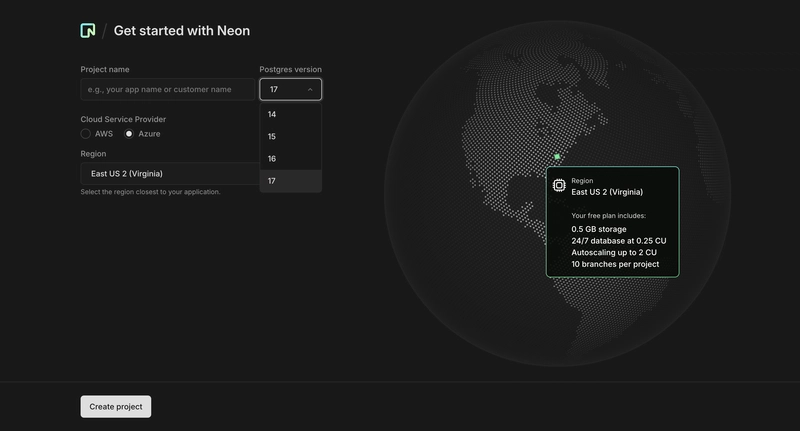The image size is (800, 431).
Task: Focus the Project name input field
Action: point(167,89)
